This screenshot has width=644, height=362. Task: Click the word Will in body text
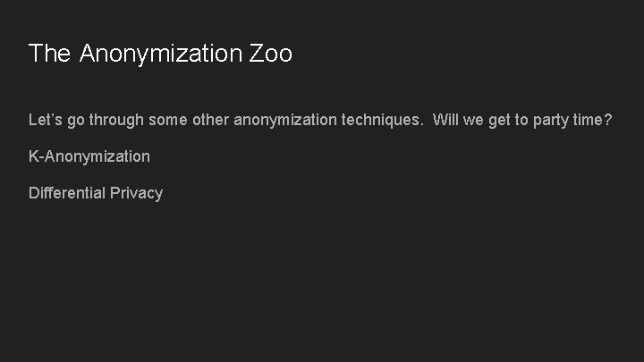click(445, 120)
